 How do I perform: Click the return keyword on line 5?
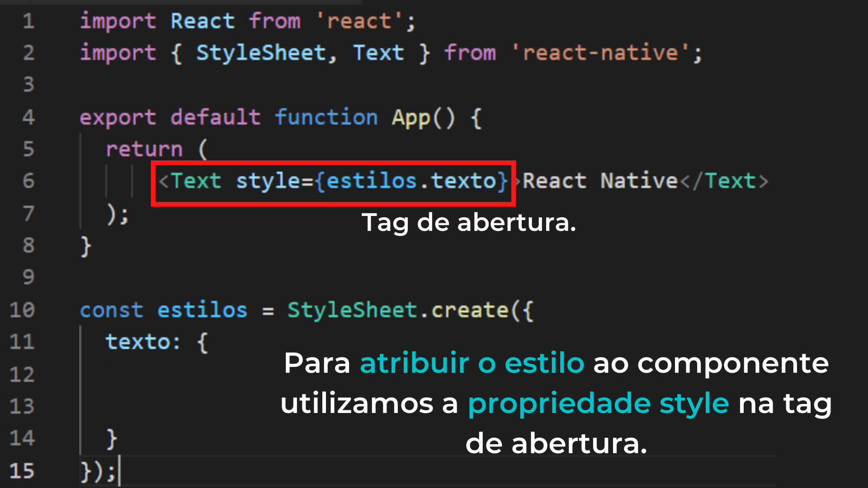coord(144,149)
